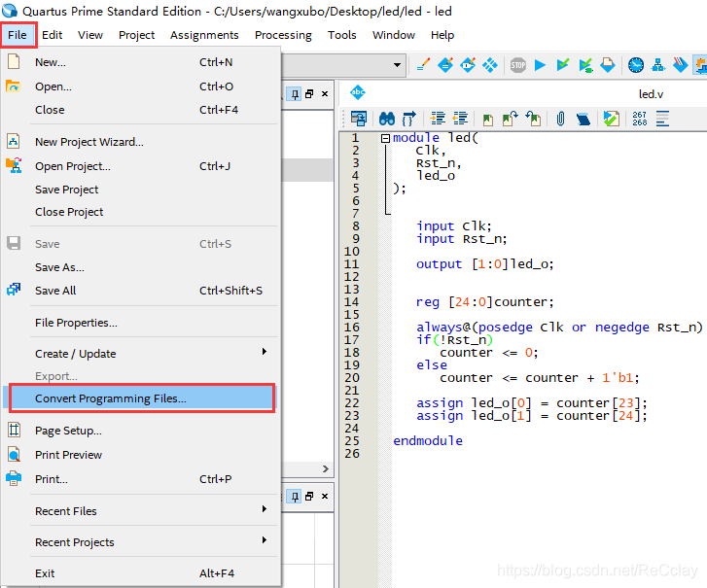Click the editor dock window icon
Image resolution: width=707 pixels, height=588 pixels.
[x=359, y=119]
